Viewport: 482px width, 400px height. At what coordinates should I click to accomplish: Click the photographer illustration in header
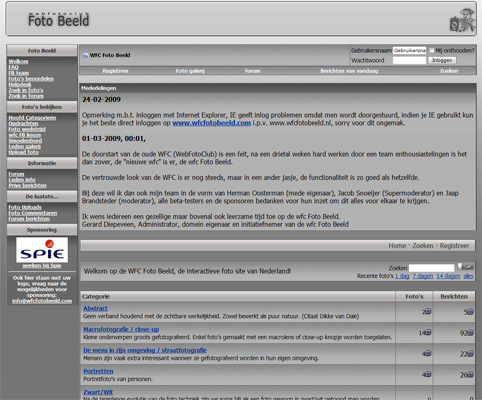click(x=462, y=20)
